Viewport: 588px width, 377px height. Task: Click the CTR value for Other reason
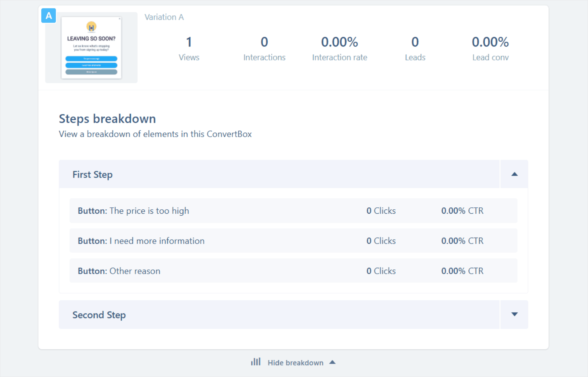[x=462, y=271]
